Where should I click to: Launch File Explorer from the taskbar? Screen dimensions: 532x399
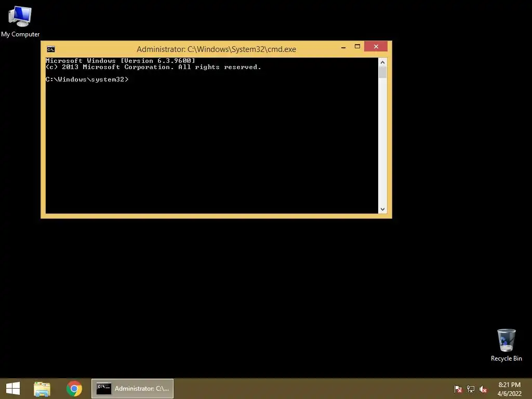42,389
